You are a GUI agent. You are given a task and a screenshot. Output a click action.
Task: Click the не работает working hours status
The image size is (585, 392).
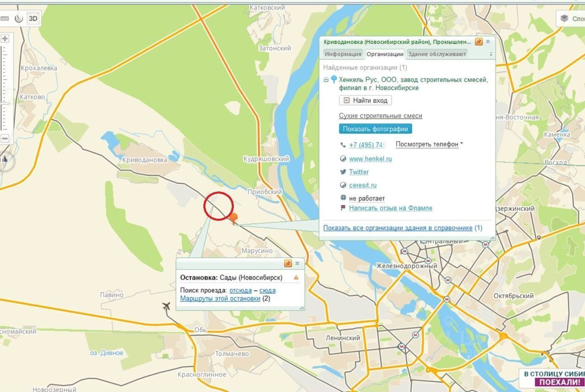(x=367, y=199)
